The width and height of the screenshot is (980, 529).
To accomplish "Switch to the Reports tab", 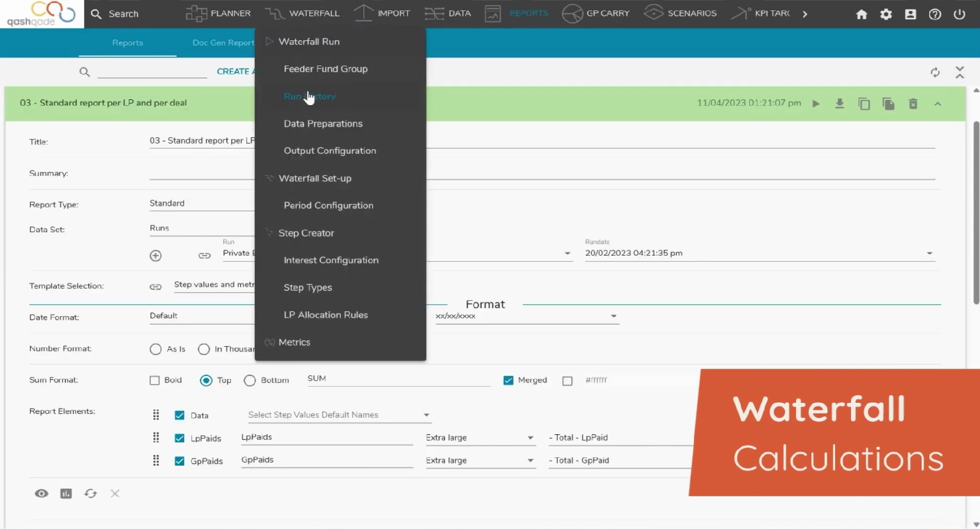I will click(x=127, y=42).
